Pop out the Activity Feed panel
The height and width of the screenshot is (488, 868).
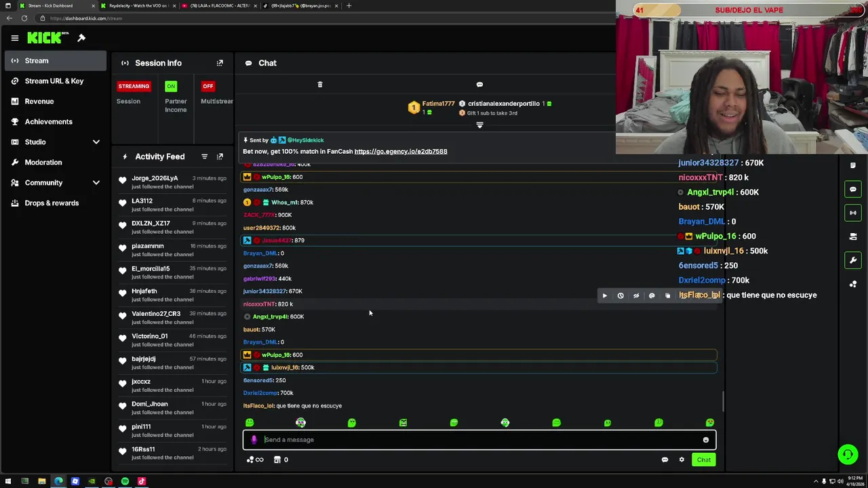coord(220,157)
